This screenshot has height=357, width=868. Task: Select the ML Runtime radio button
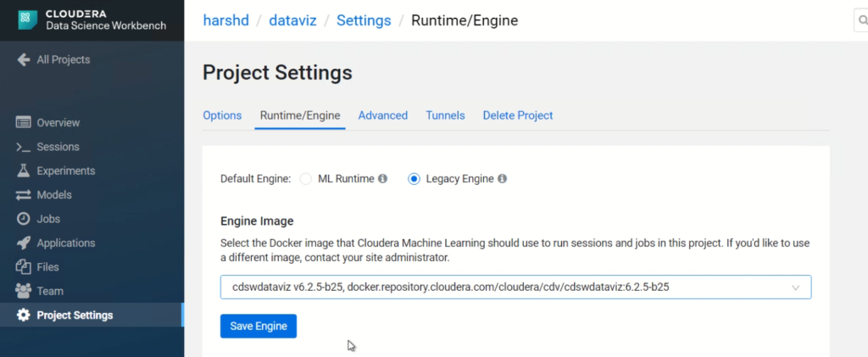(x=305, y=179)
